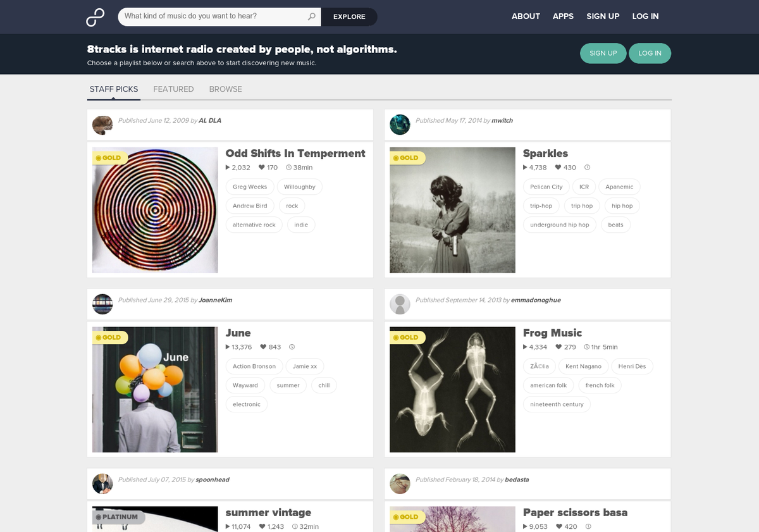
Task: Click the 8tracks infinity logo
Action: pos(95,17)
